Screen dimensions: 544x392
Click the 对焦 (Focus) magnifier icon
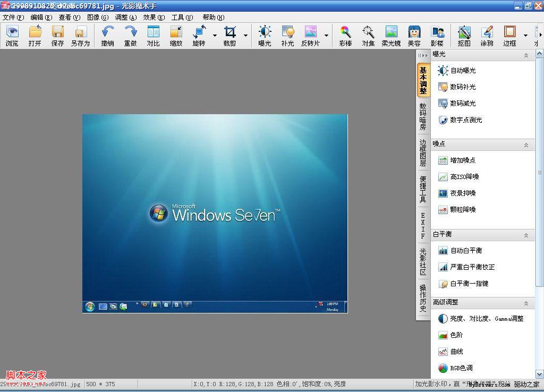(x=368, y=36)
